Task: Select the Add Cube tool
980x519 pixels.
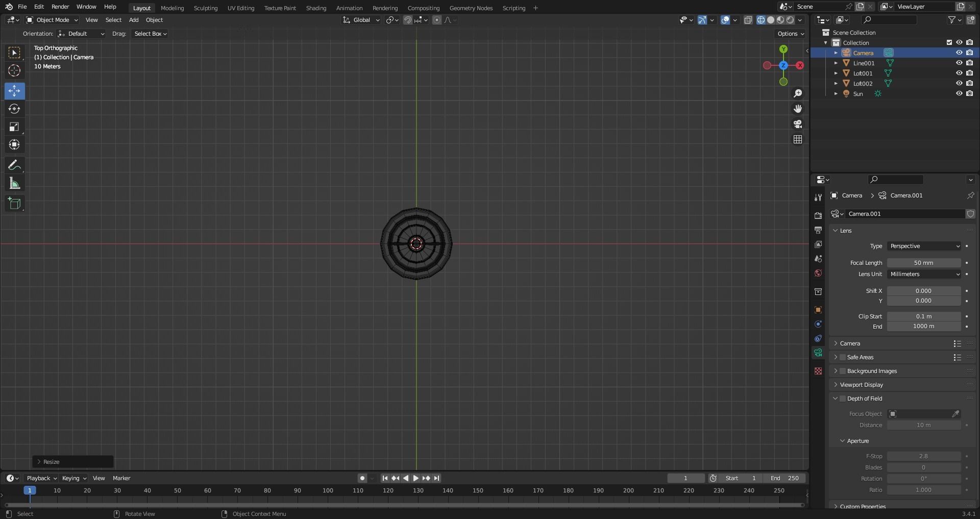Action: coord(14,204)
